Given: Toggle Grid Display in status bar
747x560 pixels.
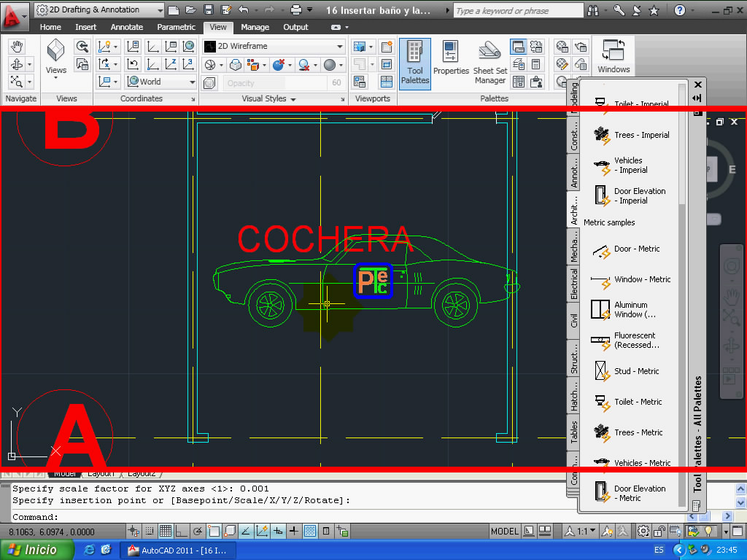Looking at the screenshot, I should [166, 531].
